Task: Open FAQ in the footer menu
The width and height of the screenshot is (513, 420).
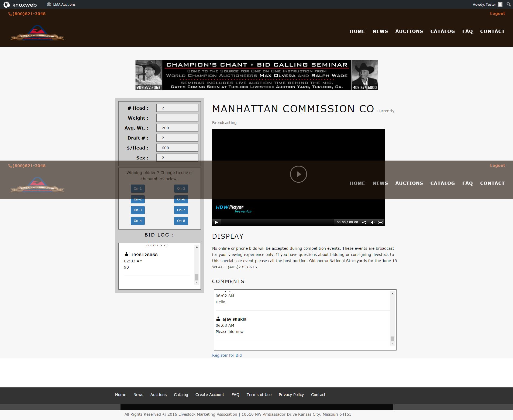Action: point(235,395)
